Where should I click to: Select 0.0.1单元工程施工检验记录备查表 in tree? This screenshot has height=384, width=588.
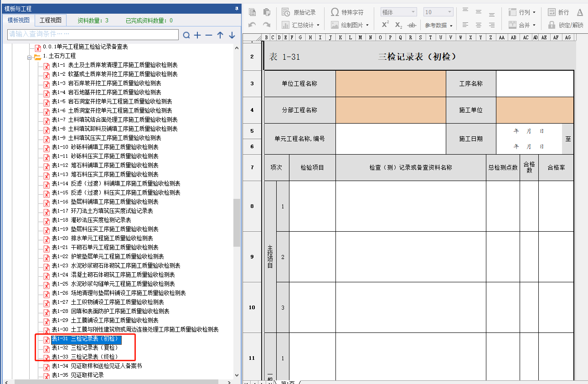point(85,47)
